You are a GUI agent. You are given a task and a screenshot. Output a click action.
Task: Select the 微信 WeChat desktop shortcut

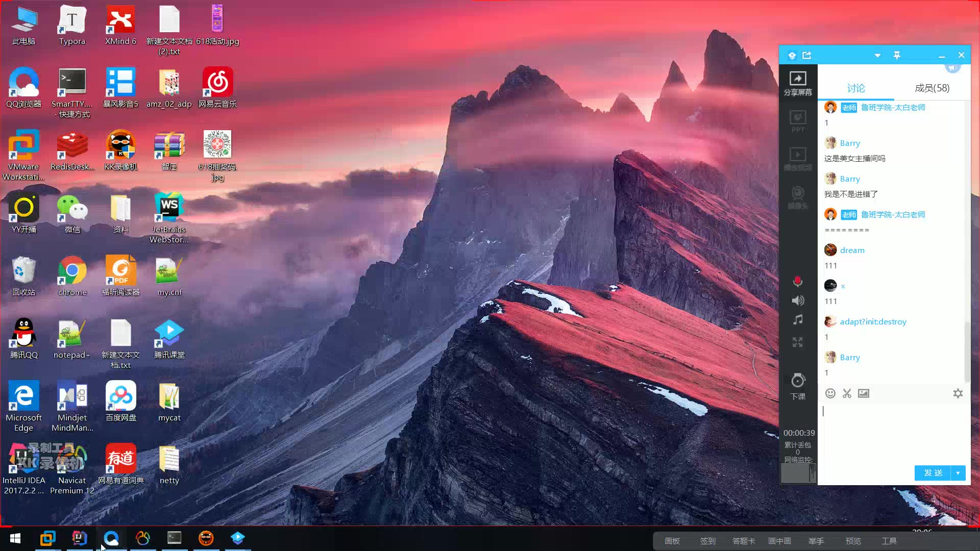72,213
